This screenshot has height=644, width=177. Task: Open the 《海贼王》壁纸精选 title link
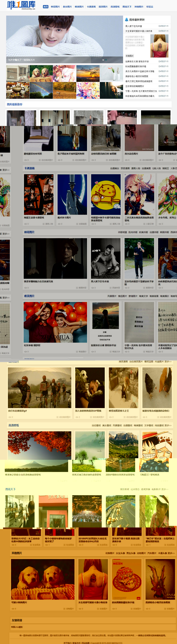[x=149, y=475]
